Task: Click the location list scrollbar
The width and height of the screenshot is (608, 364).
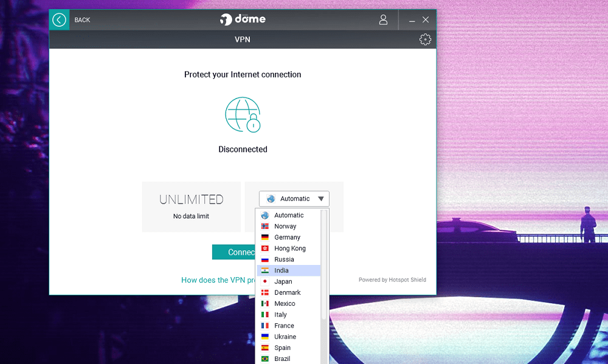Action: point(324,264)
